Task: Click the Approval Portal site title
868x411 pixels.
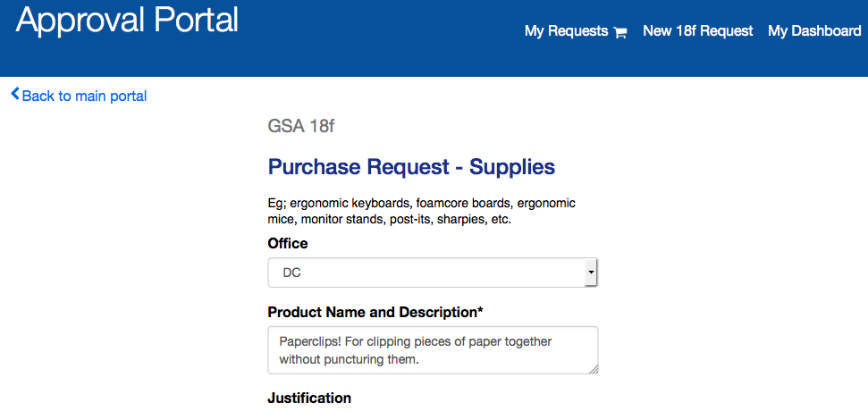Action: pyautogui.click(x=127, y=20)
